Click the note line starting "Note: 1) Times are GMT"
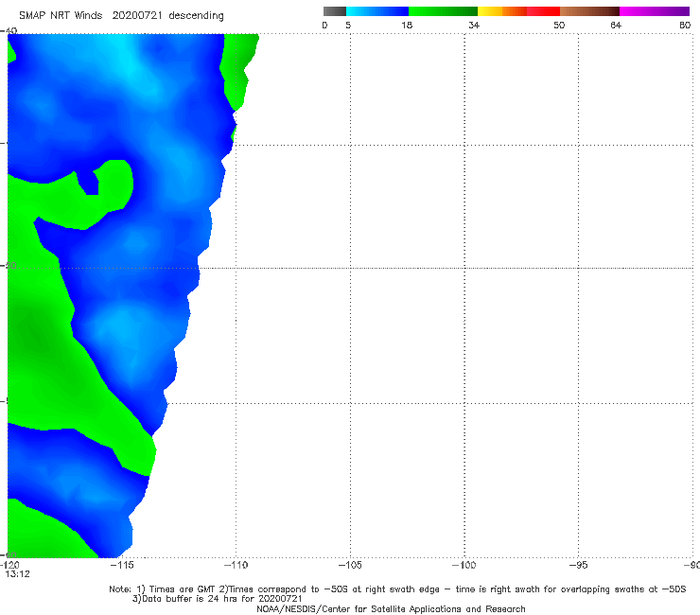Screen dimensions: 700x615 pyautogui.click(x=397, y=589)
